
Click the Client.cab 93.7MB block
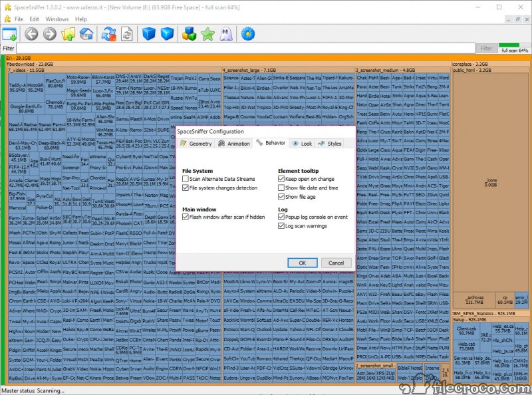pos(466,331)
